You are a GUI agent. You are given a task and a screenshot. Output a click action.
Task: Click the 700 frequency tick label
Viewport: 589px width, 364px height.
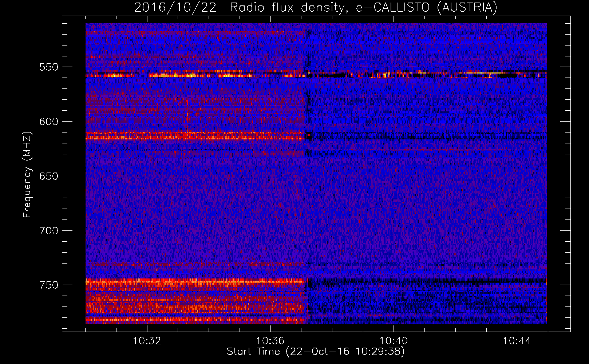click(49, 231)
